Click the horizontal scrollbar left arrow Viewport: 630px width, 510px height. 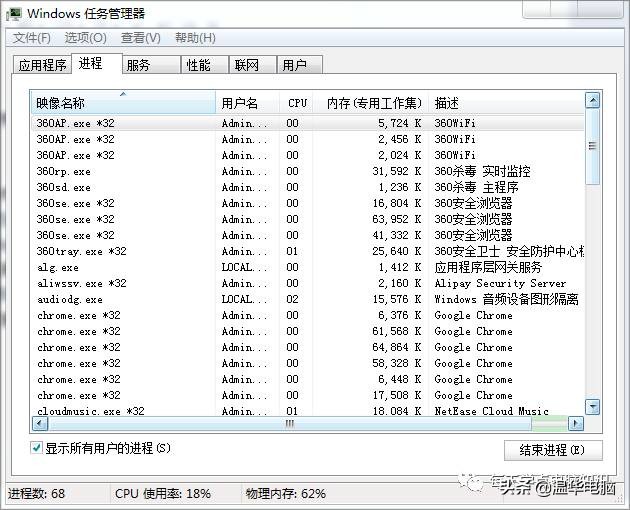39,423
